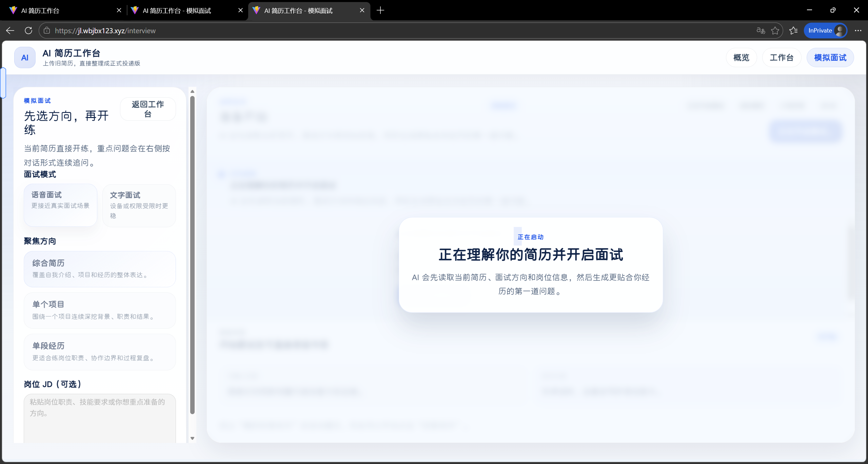Image resolution: width=868 pixels, height=464 pixels.
Task: Click the read aloud icon in address bar
Action: click(x=761, y=30)
